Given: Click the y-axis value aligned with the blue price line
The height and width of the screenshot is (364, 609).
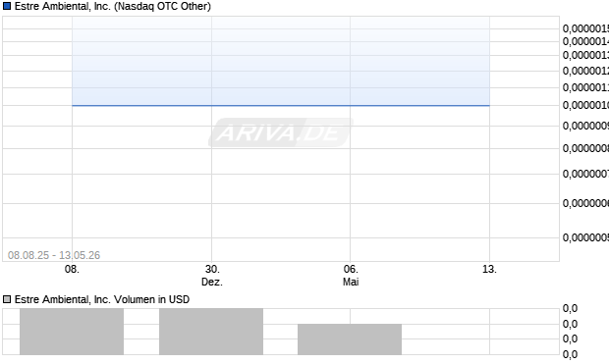Looking at the screenshot, I should 585,105.
